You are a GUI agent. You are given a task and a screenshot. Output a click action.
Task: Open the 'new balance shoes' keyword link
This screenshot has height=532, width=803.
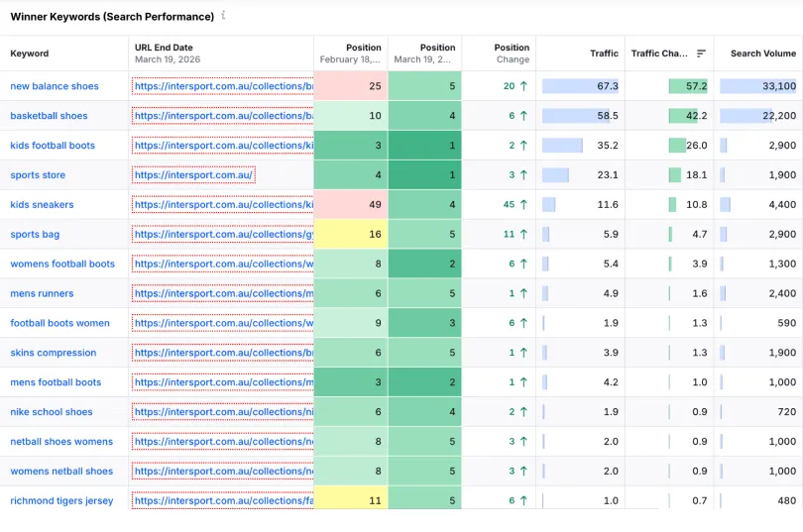click(x=55, y=86)
